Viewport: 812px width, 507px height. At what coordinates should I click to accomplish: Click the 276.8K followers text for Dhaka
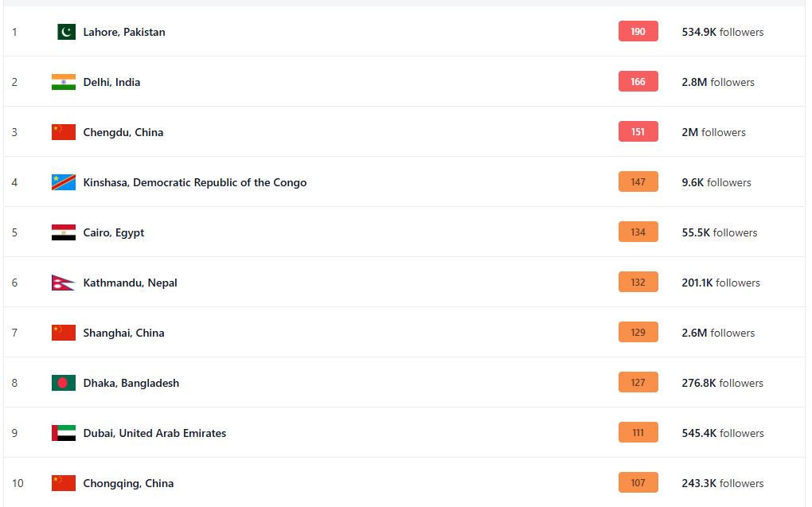[722, 383]
